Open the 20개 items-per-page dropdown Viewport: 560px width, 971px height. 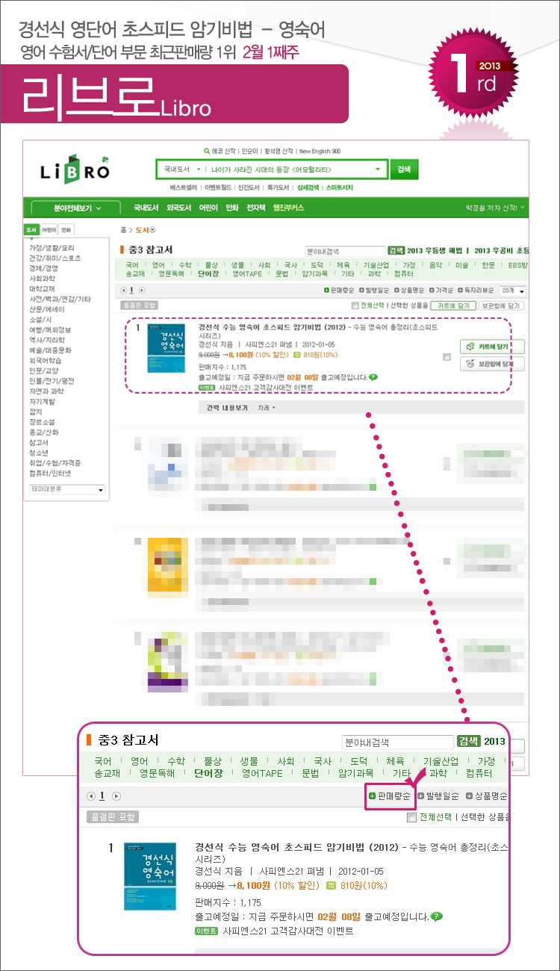point(512,291)
